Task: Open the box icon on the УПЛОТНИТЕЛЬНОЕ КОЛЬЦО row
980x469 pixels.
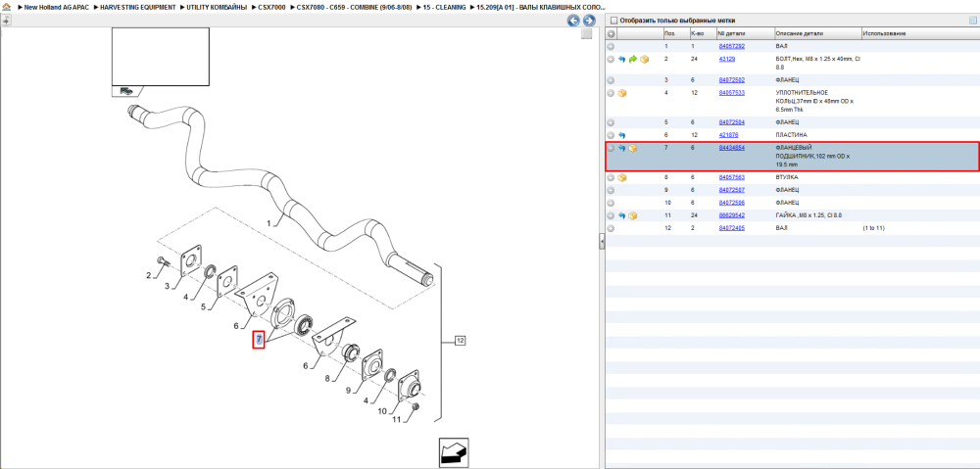Action: tap(622, 93)
